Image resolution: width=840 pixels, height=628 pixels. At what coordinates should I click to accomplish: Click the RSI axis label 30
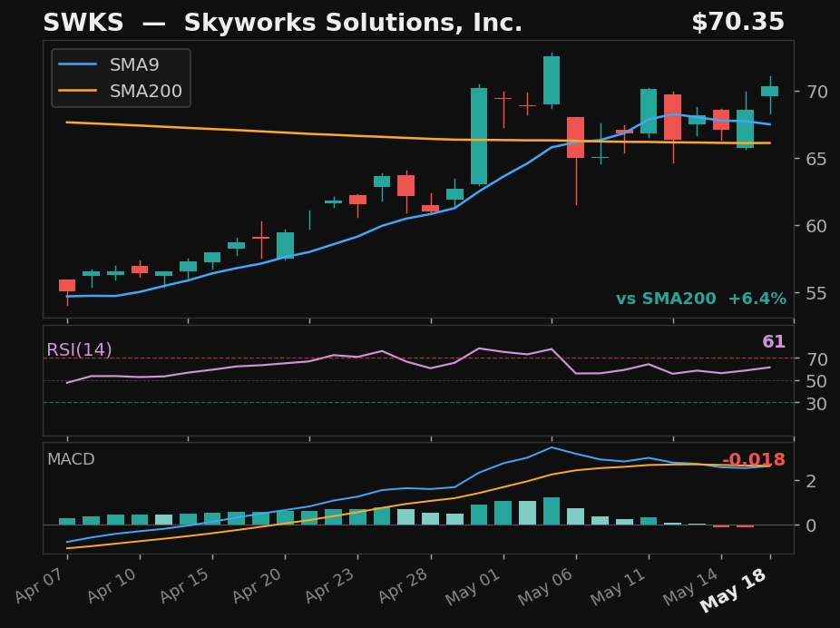(816, 404)
